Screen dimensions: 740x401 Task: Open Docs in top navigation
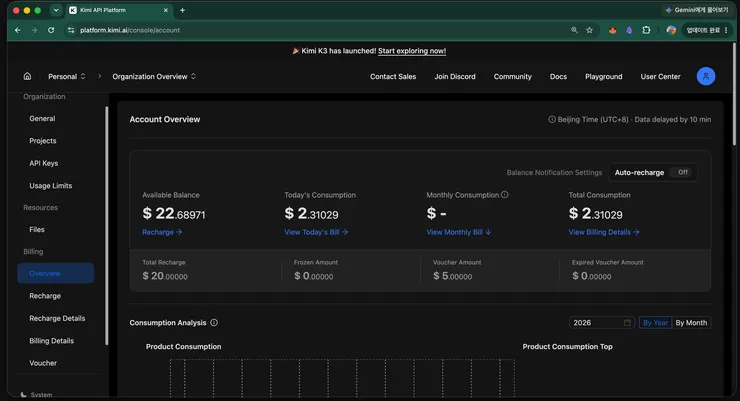pos(558,76)
